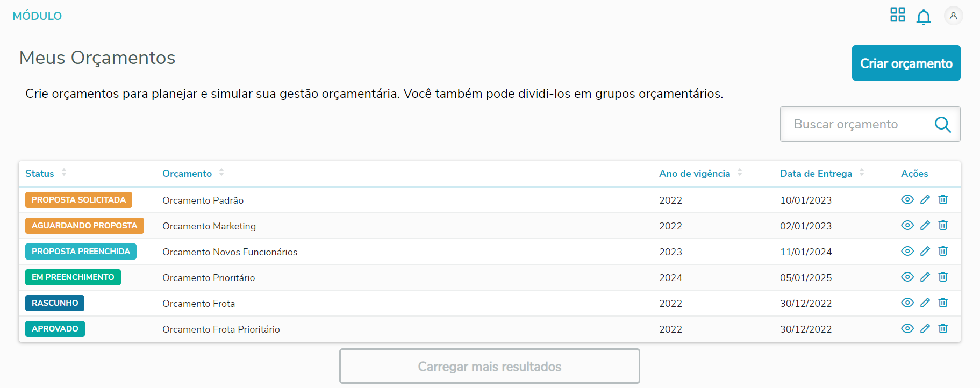Edit Orcamento Padrão with pencil icon

[x=925, y=200]
